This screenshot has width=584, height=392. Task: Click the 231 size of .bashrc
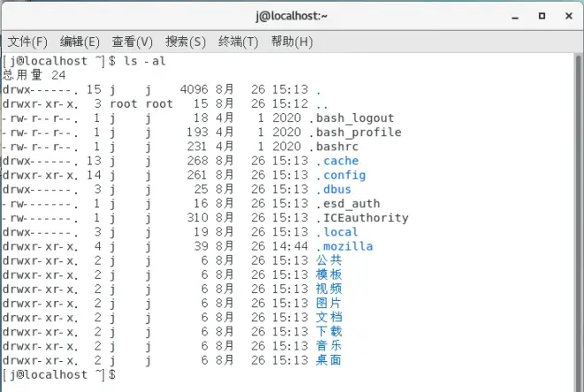point(197,146)
